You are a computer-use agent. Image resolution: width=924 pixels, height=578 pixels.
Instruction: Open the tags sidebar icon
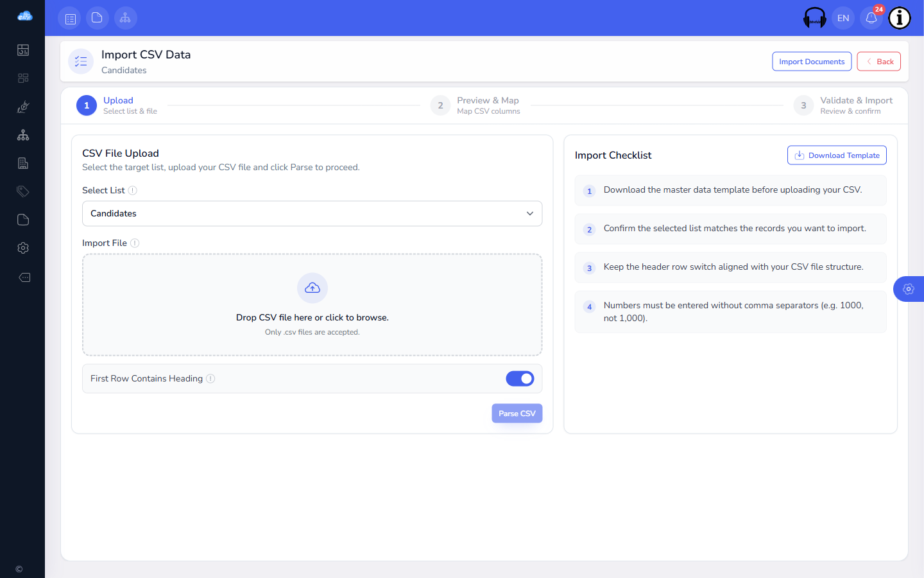point(23,191)
